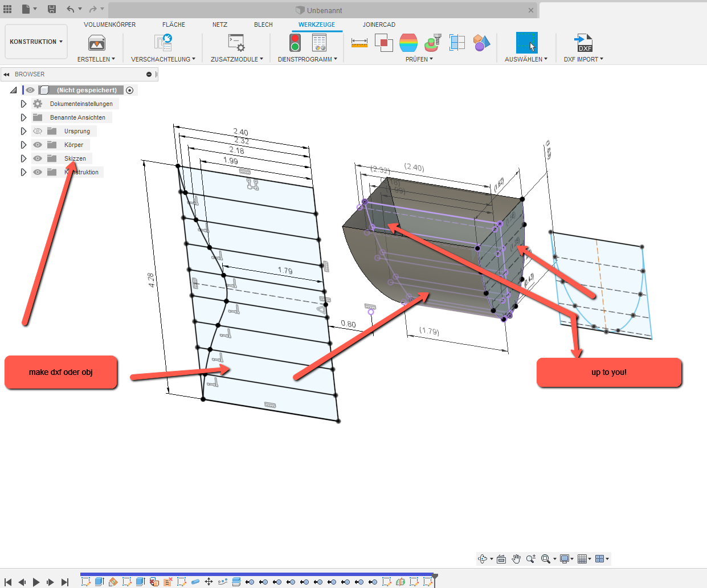The image size is (707, 588).
Task: Click the Orbit navigation icon
Action: pyautogui.click(x=482, y=558)
